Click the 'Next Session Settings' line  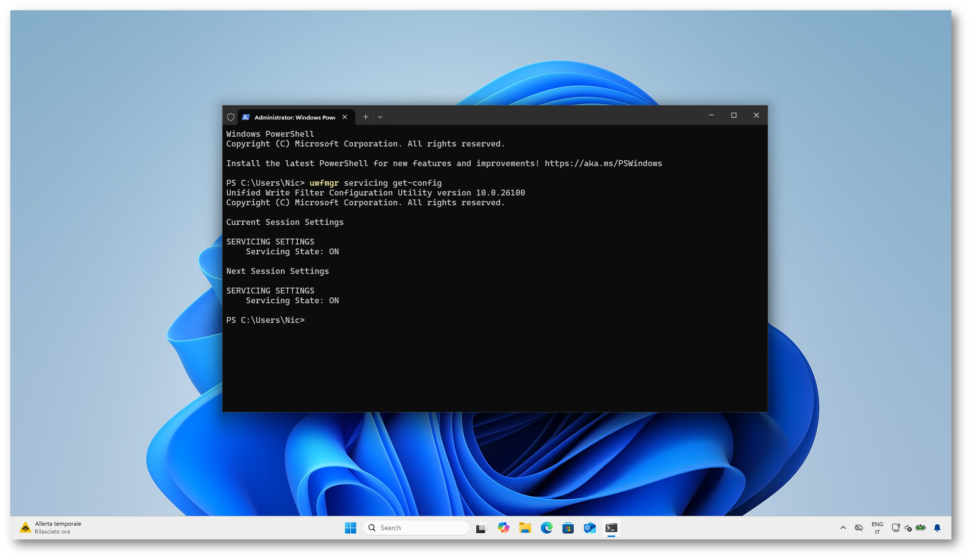[x=277, y=271]
